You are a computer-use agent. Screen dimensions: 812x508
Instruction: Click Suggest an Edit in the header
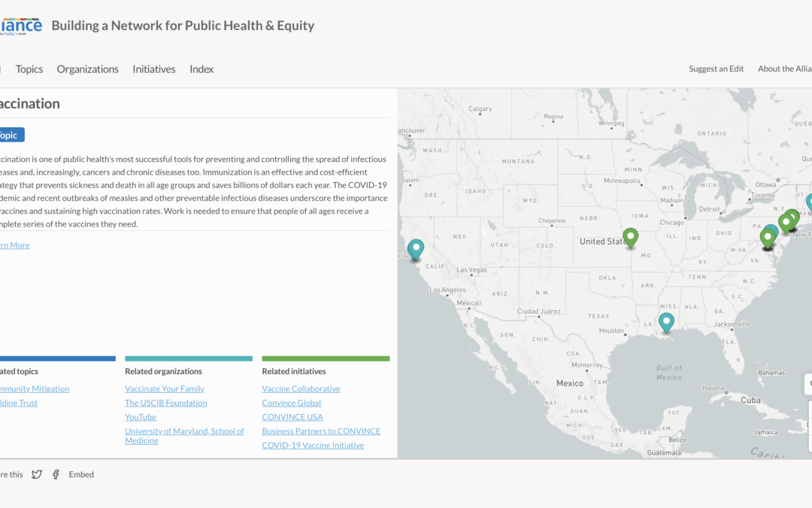pos(715,68)
